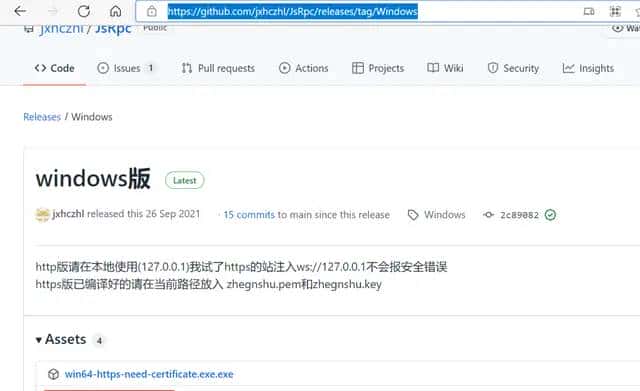Viewport: 640px width, 391px height.
Task: Open commit 2c89082
Action: pos(520,215)
